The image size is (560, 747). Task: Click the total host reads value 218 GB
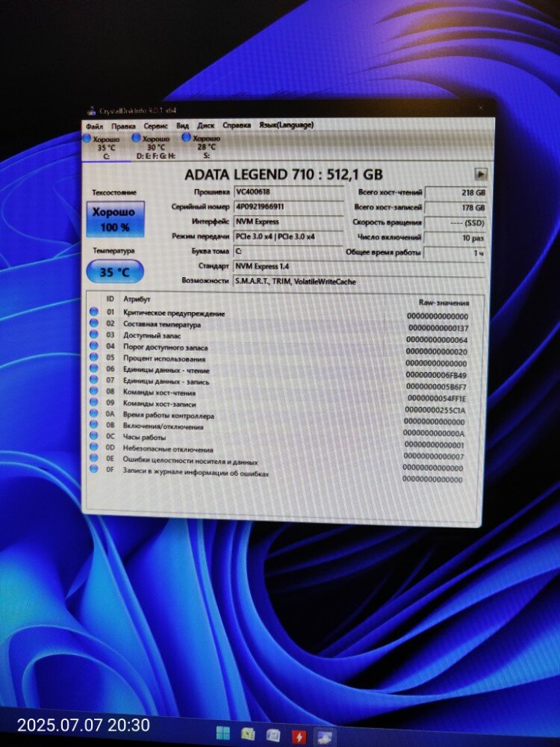(x=455, y=193)
